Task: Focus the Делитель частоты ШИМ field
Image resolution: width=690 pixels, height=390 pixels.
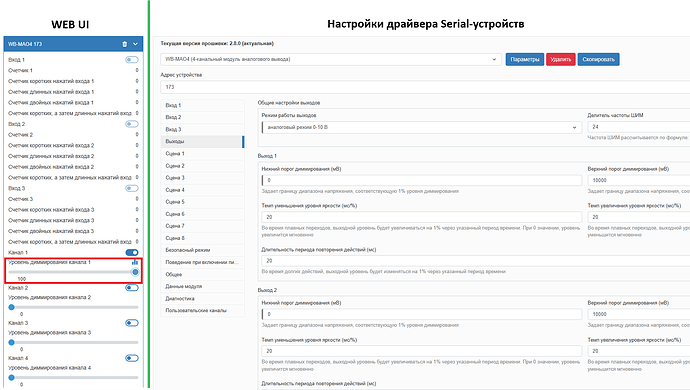Action: tap(639, 127)
